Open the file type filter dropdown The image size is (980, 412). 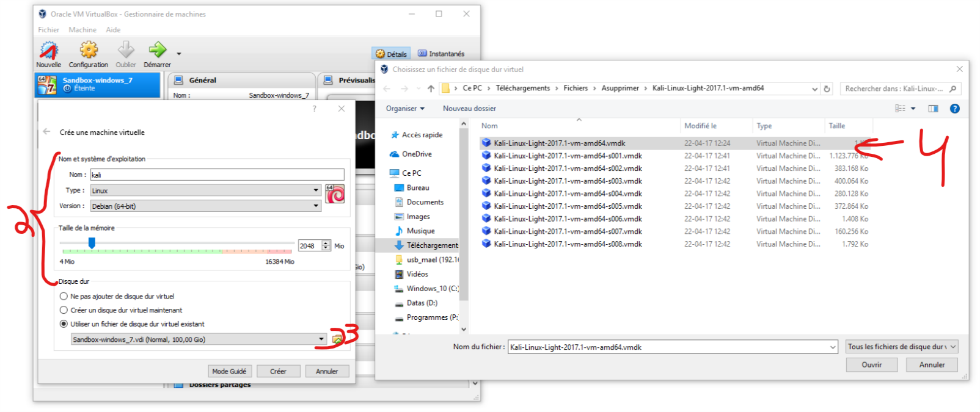tap(902, 347)
